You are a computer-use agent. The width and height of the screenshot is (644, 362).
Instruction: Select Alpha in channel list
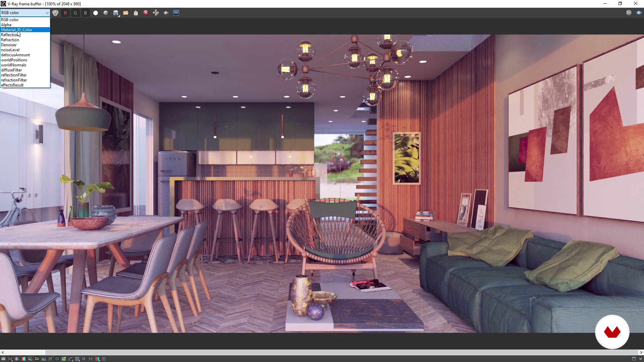coord(25,25)
